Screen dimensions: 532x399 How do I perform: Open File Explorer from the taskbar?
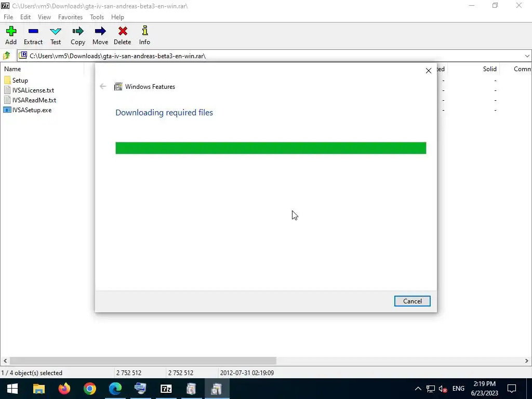click(38, 389)
